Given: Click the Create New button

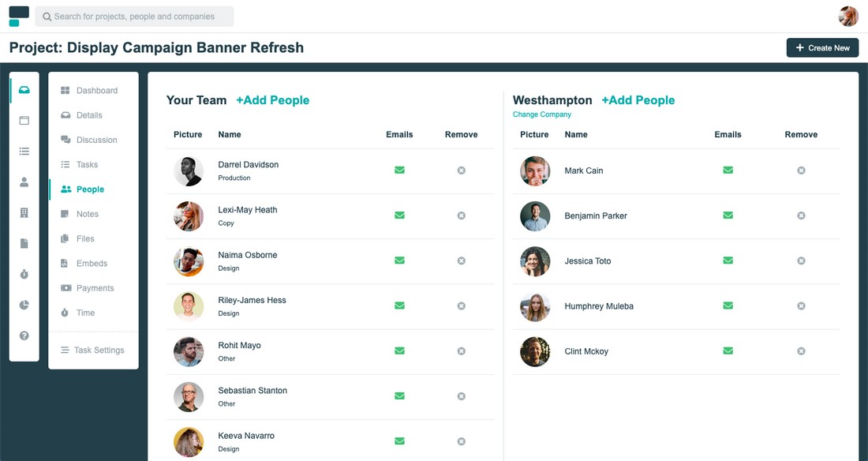Looking at the screenshot, I should [822, 47].
